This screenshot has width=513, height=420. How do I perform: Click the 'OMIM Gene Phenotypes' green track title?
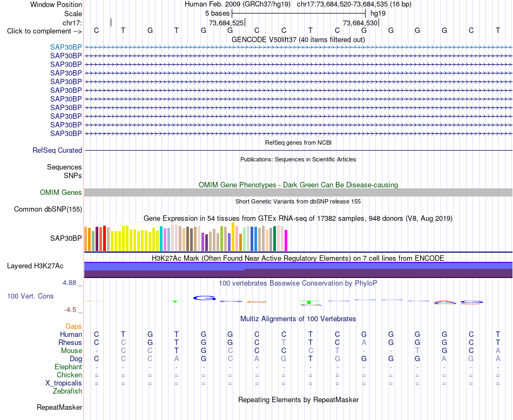pyautogui.click(x=298, y=185)
